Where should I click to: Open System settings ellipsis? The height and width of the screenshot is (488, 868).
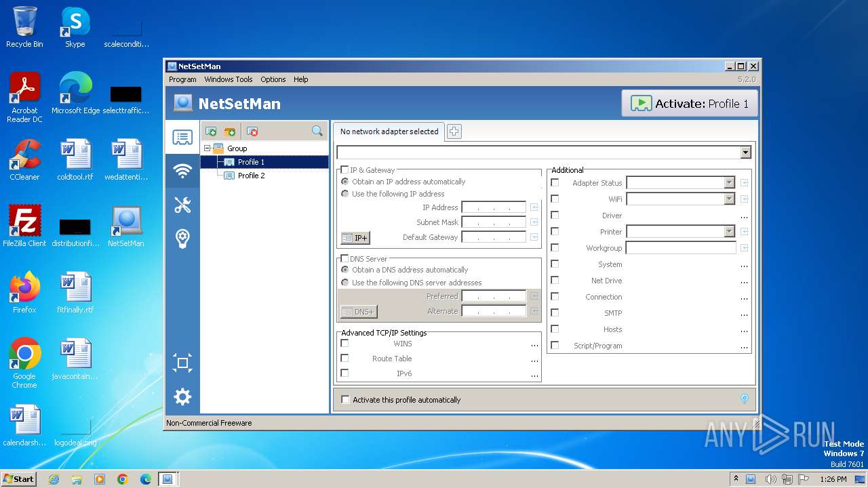coord(744,265)
